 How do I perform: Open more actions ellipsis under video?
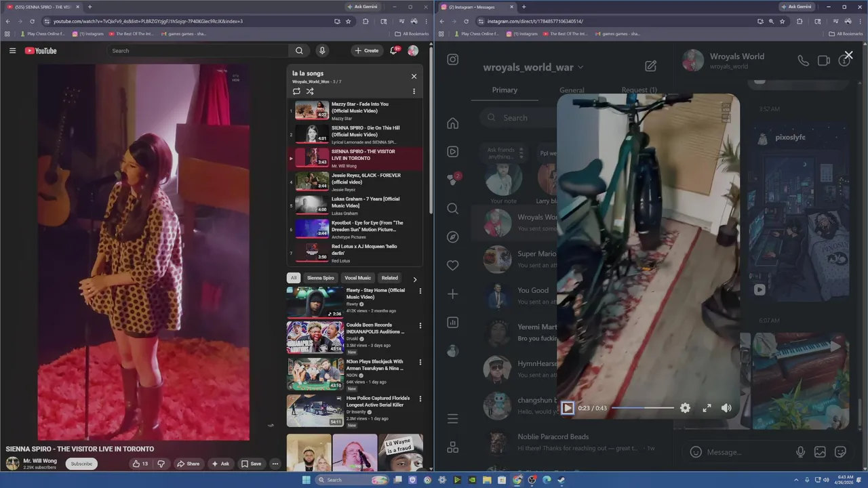click(275, 464)
